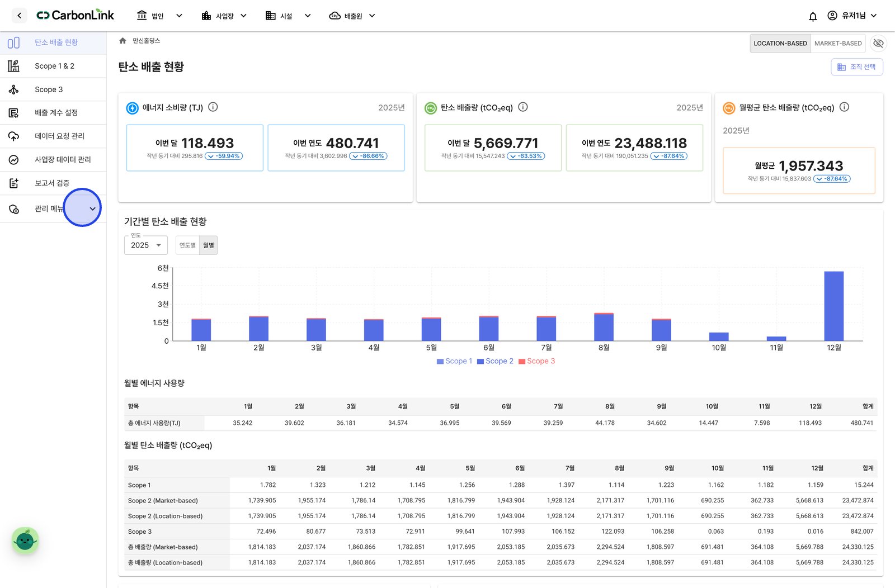Click the home icon in breadcrumb
895x588 pixels.
click(x=123, y=41)
